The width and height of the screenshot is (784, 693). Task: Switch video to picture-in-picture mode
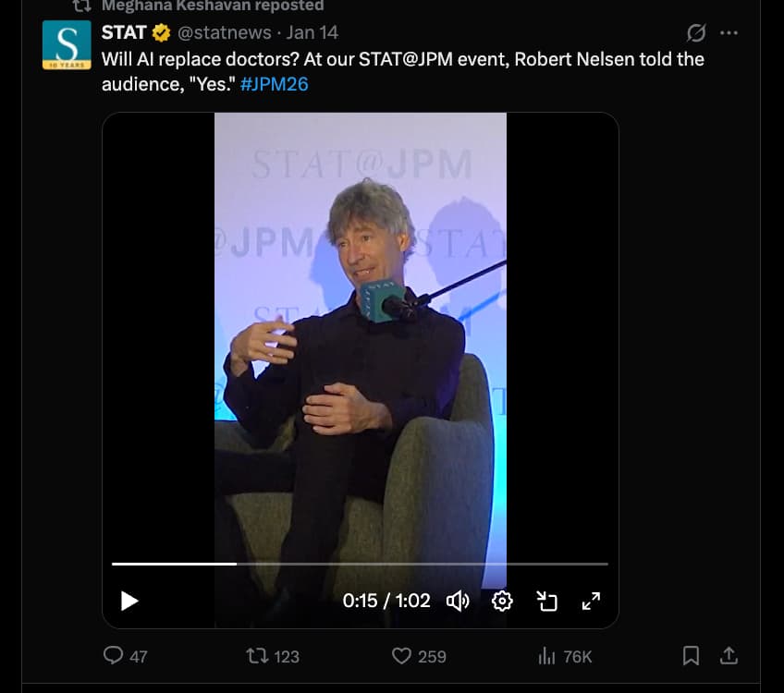point(547,602)
